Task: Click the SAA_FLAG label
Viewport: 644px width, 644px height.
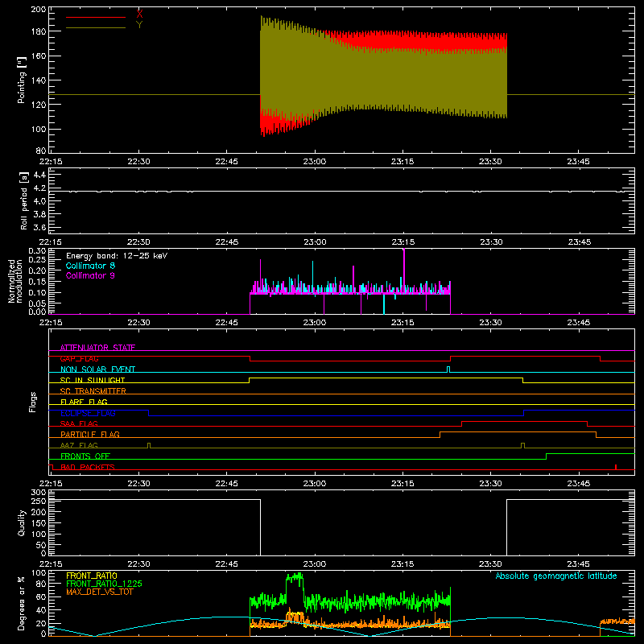Action: (79, 423)
